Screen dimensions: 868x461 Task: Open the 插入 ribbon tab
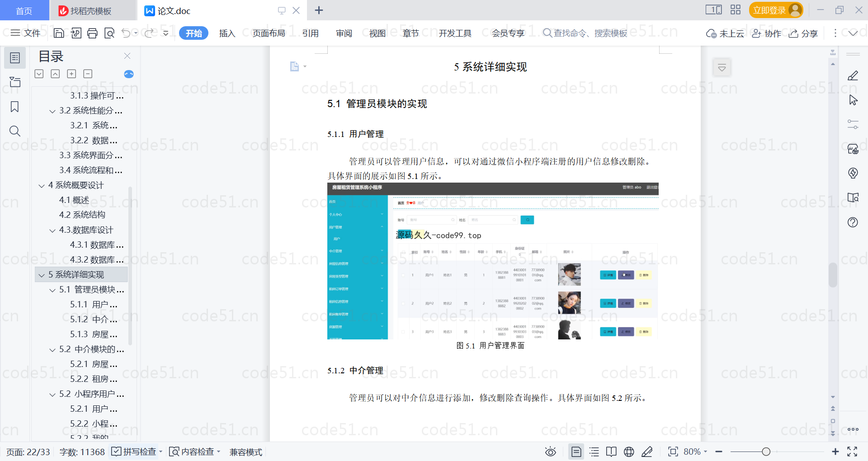point(227,33)
